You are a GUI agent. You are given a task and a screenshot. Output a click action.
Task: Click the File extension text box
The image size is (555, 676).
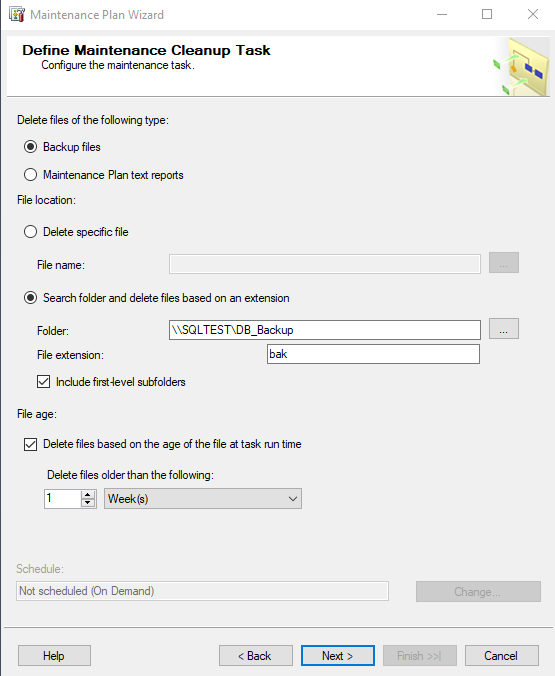pyautogui.click(x=373, y=354)
